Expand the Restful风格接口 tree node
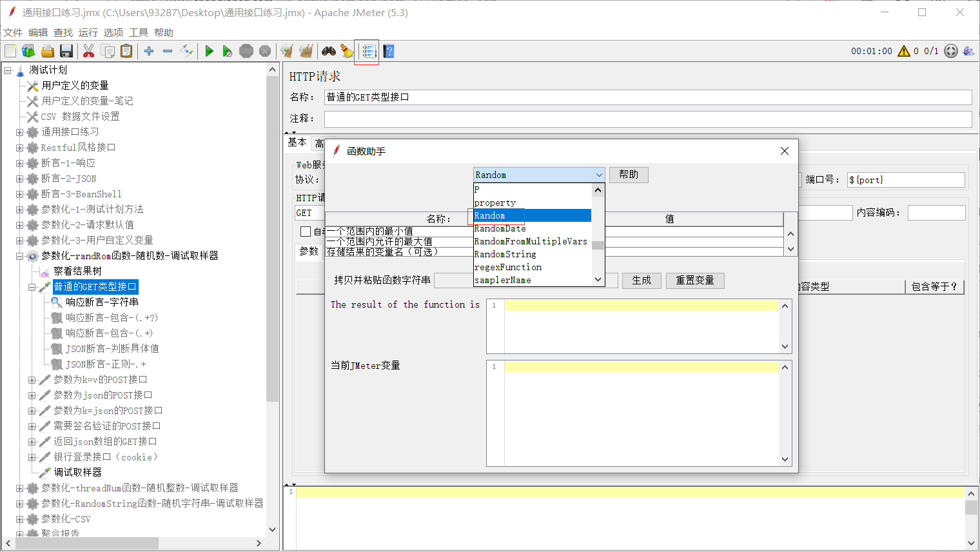 (x=19, y=148)
